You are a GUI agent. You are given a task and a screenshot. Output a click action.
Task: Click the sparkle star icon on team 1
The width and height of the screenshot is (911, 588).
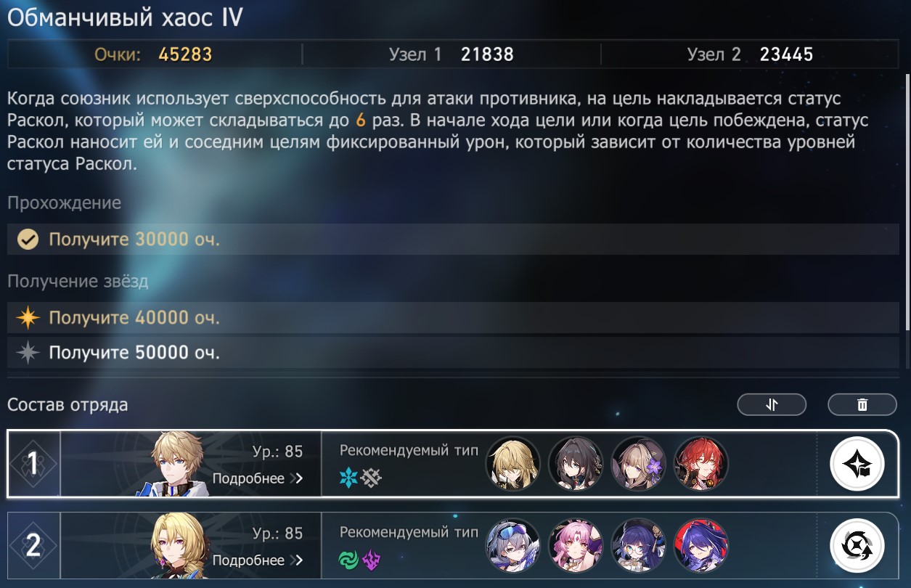857,464
